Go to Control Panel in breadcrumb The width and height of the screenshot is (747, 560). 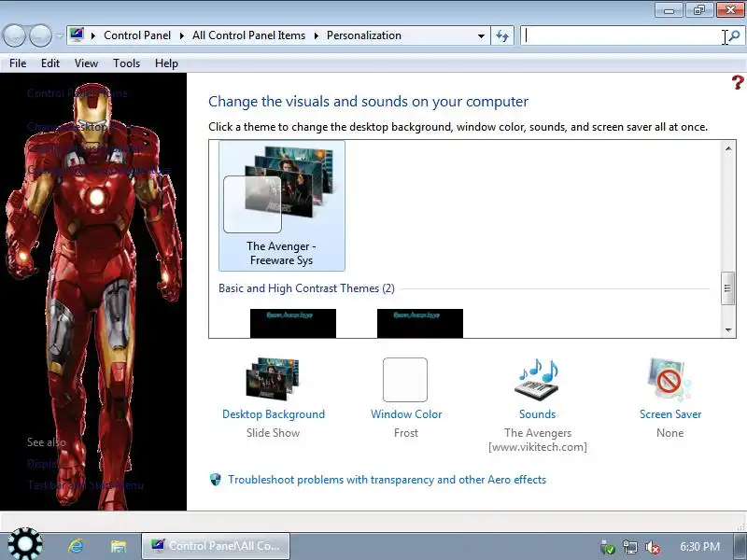[x=137, y=35]
